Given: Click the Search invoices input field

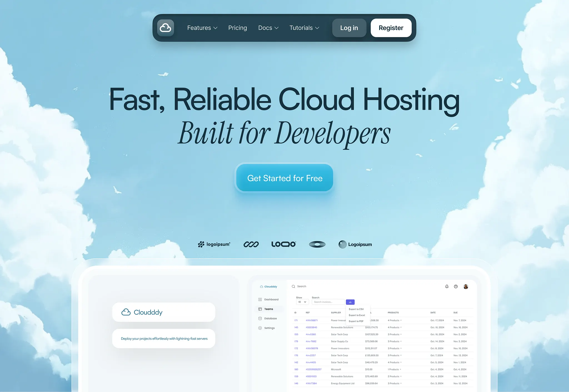Looking at the screenshot, I should click(328, 302).
